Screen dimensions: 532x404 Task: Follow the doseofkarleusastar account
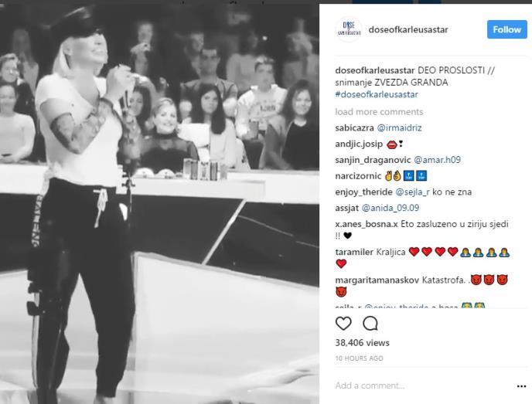click(507, 29)
